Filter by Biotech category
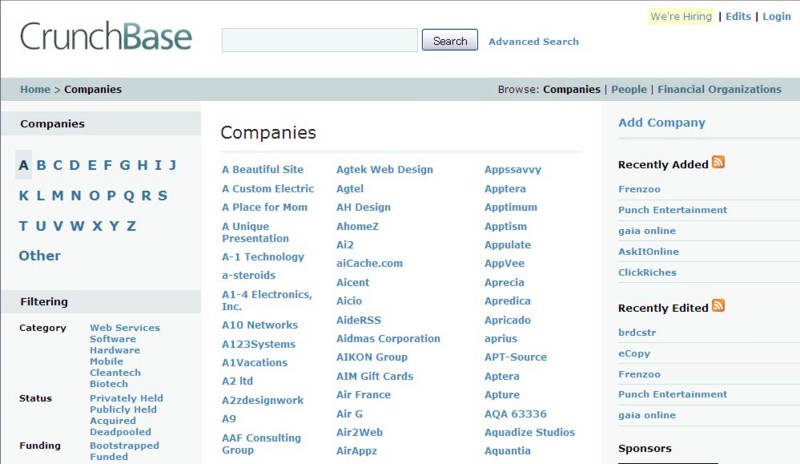Image resolution: width=800 pixels, height=464 pixels. [x=109, y=384]
